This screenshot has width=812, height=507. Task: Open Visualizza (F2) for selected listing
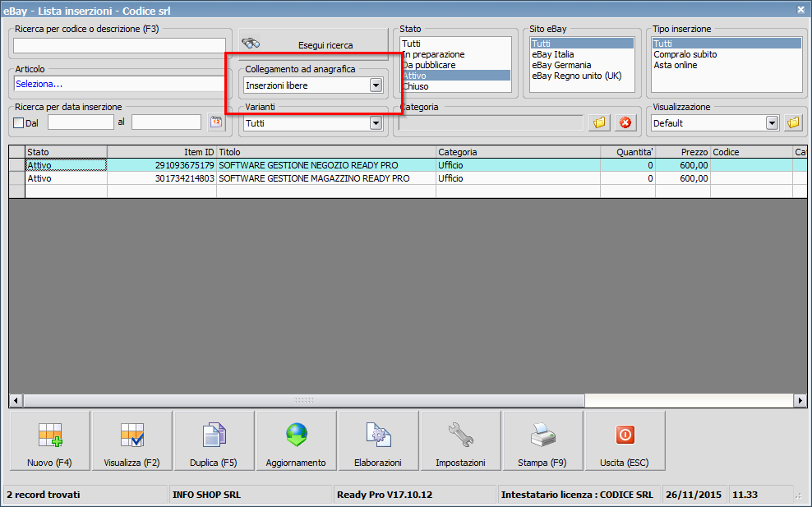point(131,440)
